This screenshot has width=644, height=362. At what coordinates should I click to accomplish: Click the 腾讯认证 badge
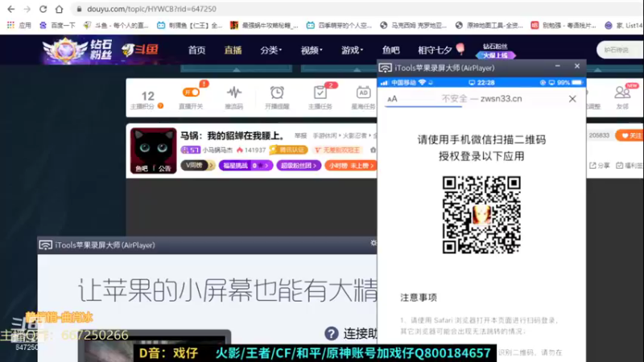point(289,150)
